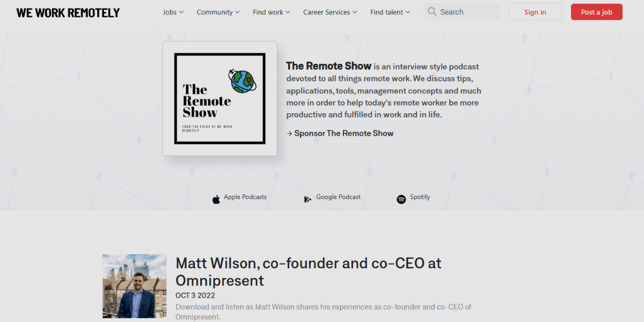Open the Find talent dropdown
The height and width of the screenshot is (322, 644).
390,12
